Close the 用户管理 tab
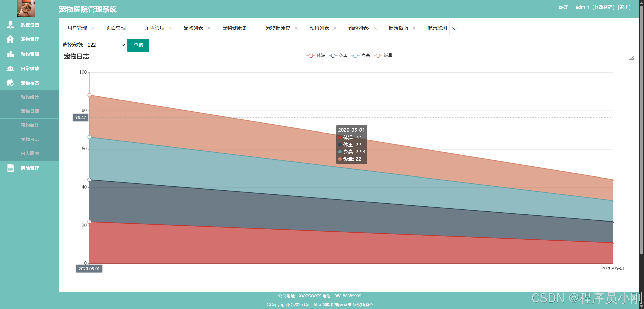Screen dimensions: 644x309 point(93,28)
